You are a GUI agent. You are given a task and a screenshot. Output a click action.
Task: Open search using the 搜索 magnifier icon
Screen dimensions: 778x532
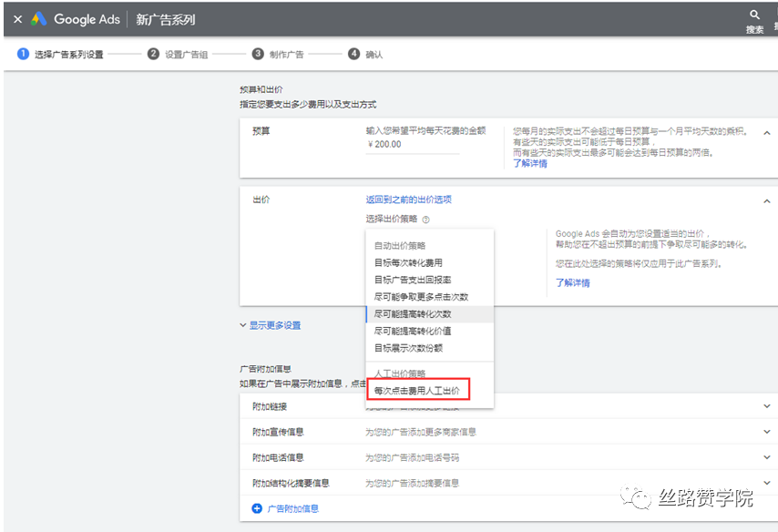coord(754,15)
